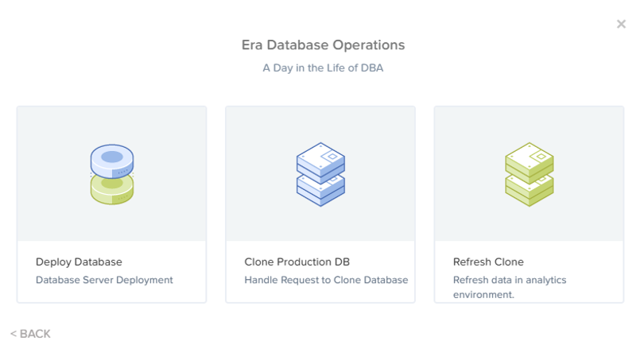
Task: Click the 'Era Database Operations' heading
Action: coord(323,45)
